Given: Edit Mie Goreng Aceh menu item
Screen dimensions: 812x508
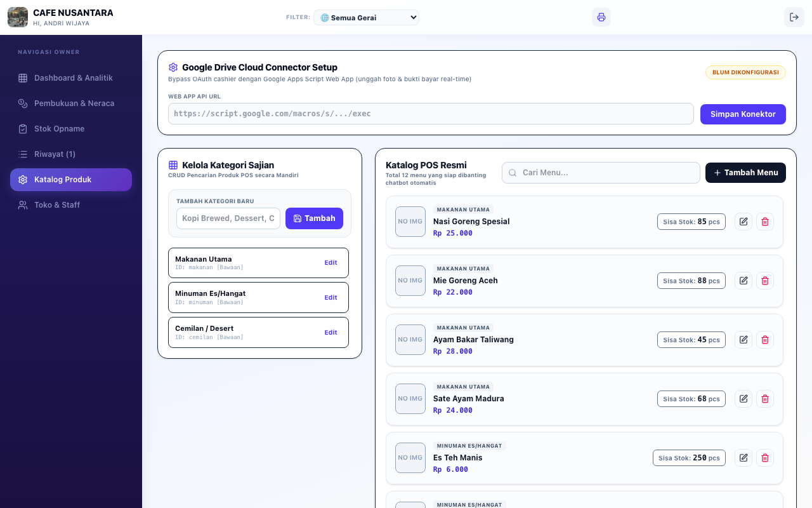Looking at the screenshot, I should coord(743,281).
